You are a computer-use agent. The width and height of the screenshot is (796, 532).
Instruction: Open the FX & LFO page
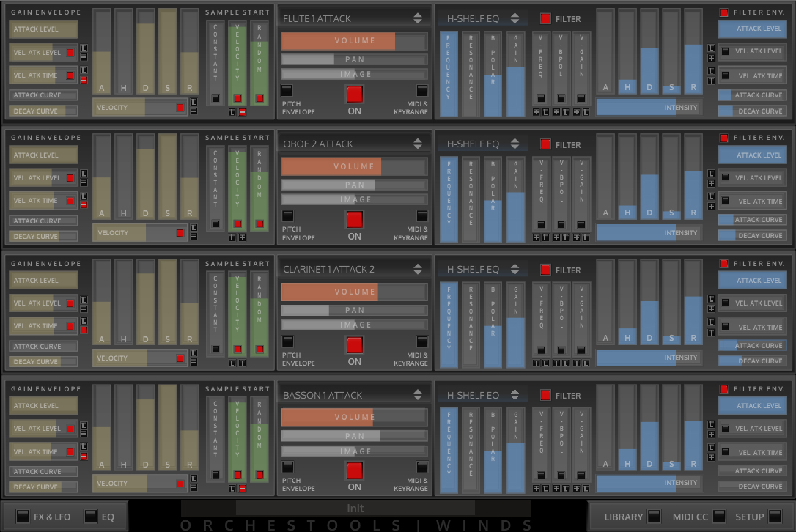(x=23, y=517)
